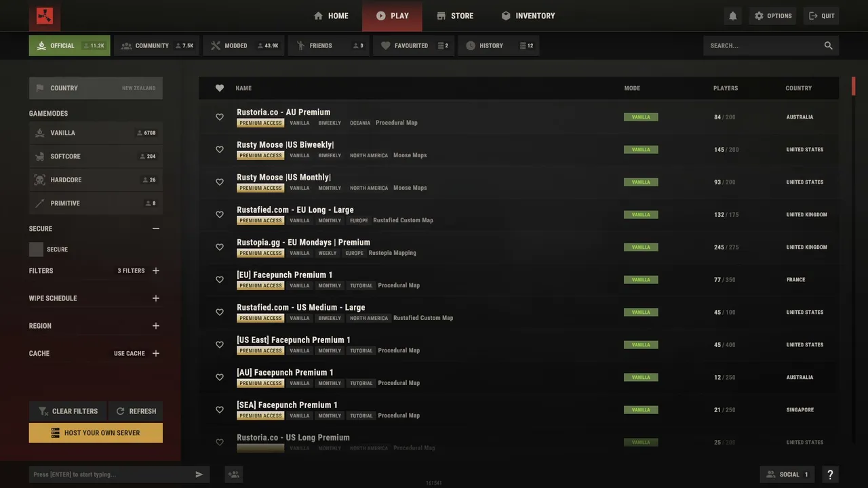Click the Quit button
Viewport: 868px width, 488px height.
coord(821,16)
